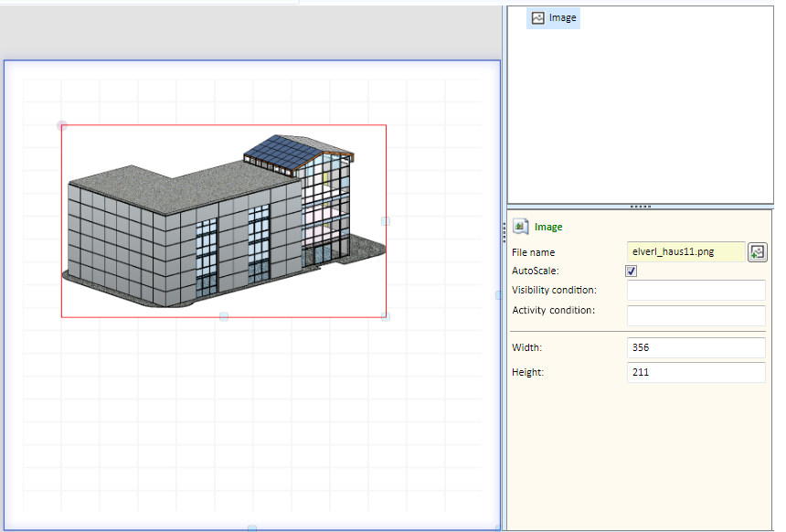Click the Width field showing 356
This screenshot has width=786, height=532.
[x=696, y=347]
